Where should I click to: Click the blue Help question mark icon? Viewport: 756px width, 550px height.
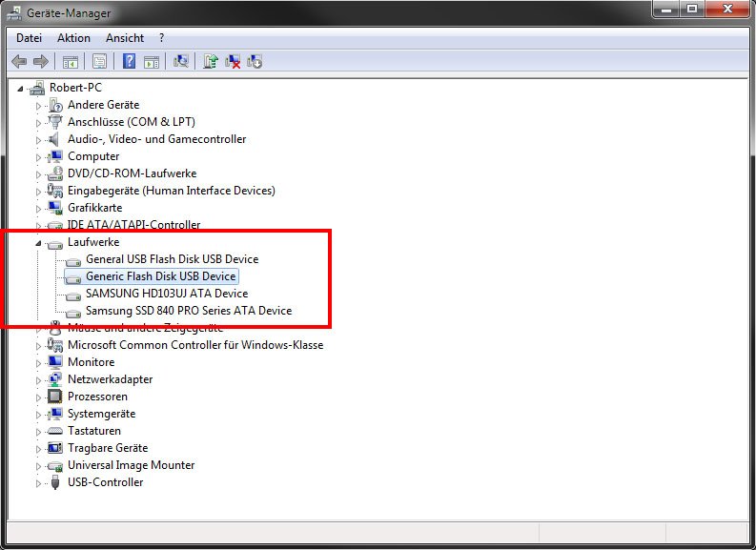tap(129, 62)
